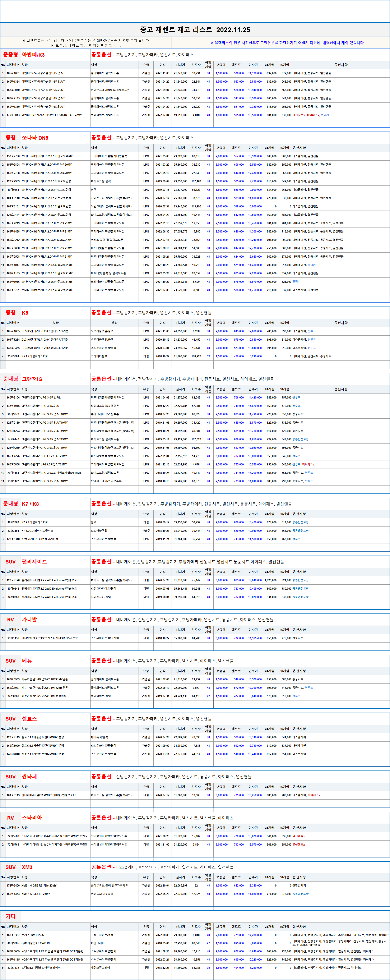Click plate number '172하3450' in XM3 table
Viewport: 390px width, 980px height.
click(13, 886)
